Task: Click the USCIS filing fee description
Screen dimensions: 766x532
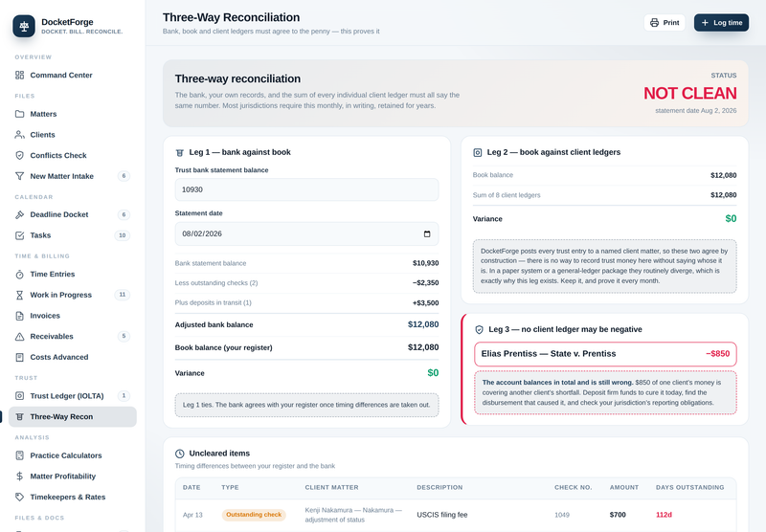Action: tap(442, 515)
